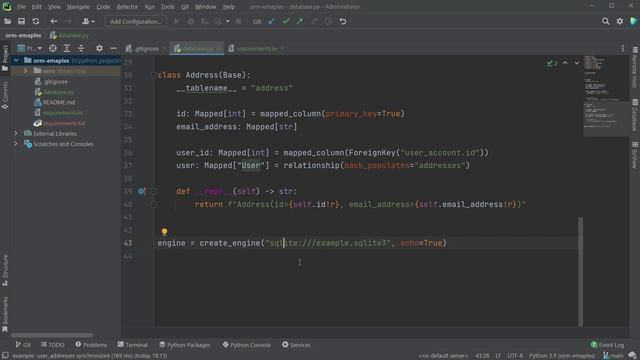Click the orm-emaples breadcrumb
The height and width of the screenshot is (360, 640).
click(x=23, y=36)
